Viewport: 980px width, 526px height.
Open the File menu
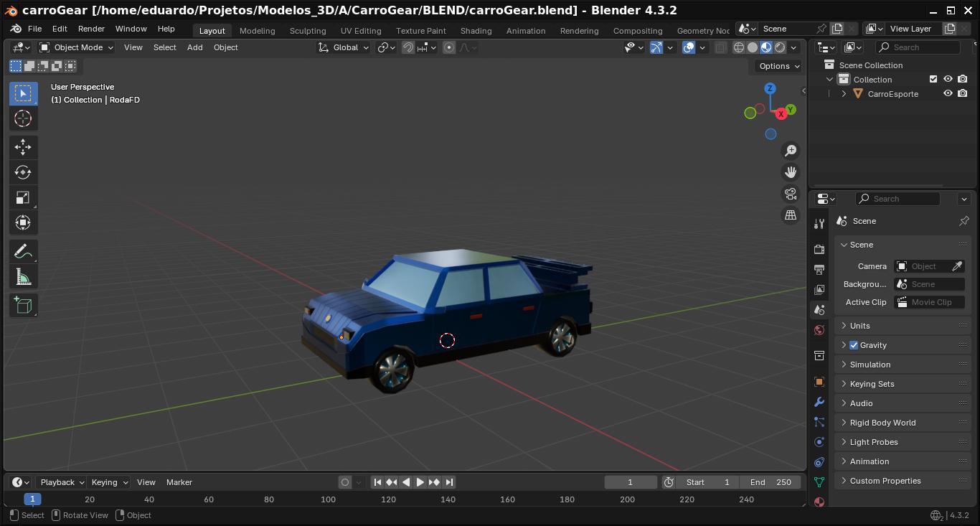click(34, 29)
